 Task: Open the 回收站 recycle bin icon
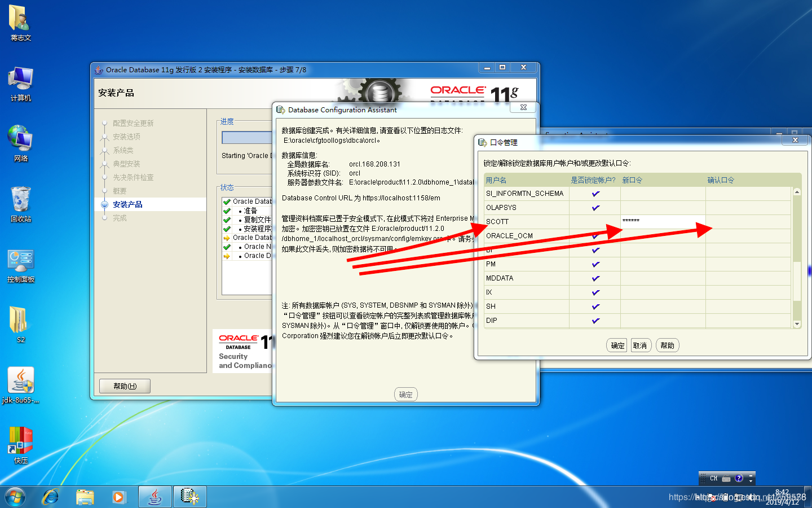20,204
